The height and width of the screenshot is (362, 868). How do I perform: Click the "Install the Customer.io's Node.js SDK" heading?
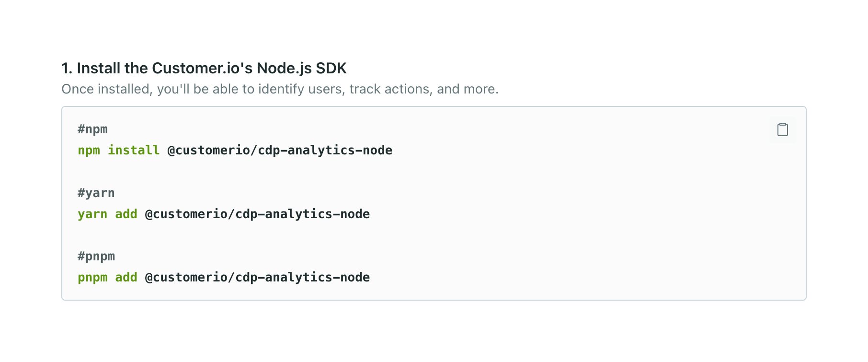click(204, 68)
